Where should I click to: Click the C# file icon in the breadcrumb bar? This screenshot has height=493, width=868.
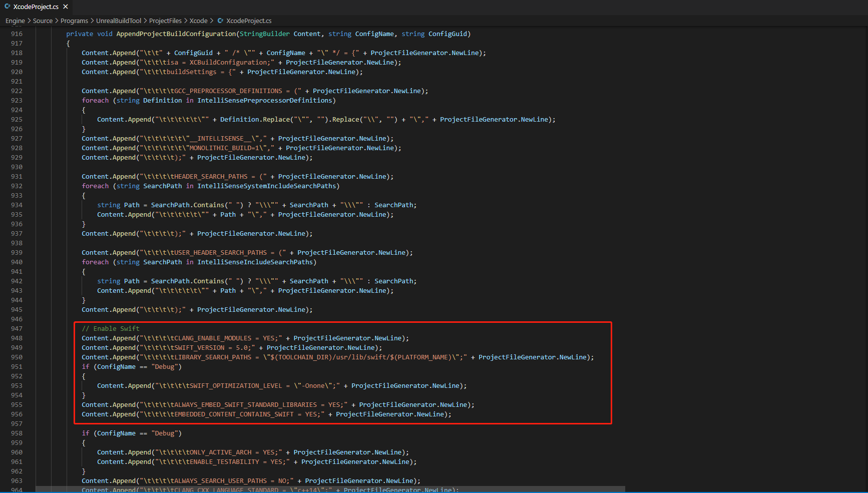coord(220,21)
